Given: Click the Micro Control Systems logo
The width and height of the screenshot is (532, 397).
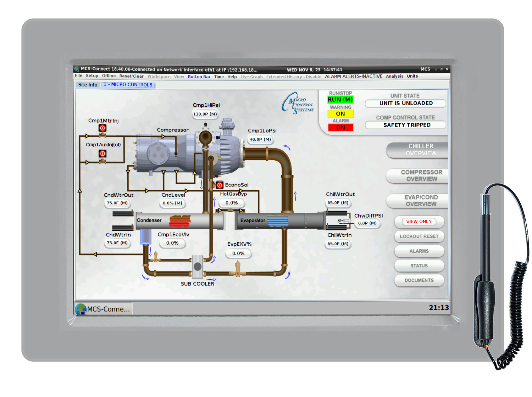Looking at the screenshot, I should coord(298,104).
